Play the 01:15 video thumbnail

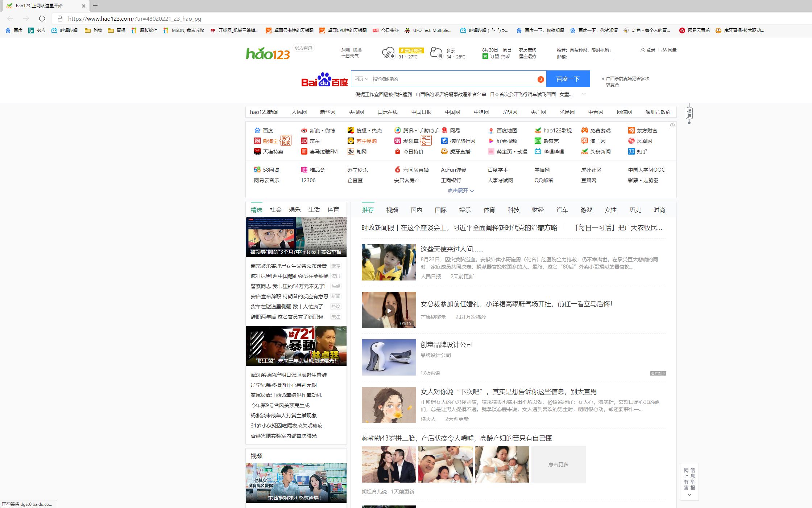pyautogui.click(x=389, y=310)
